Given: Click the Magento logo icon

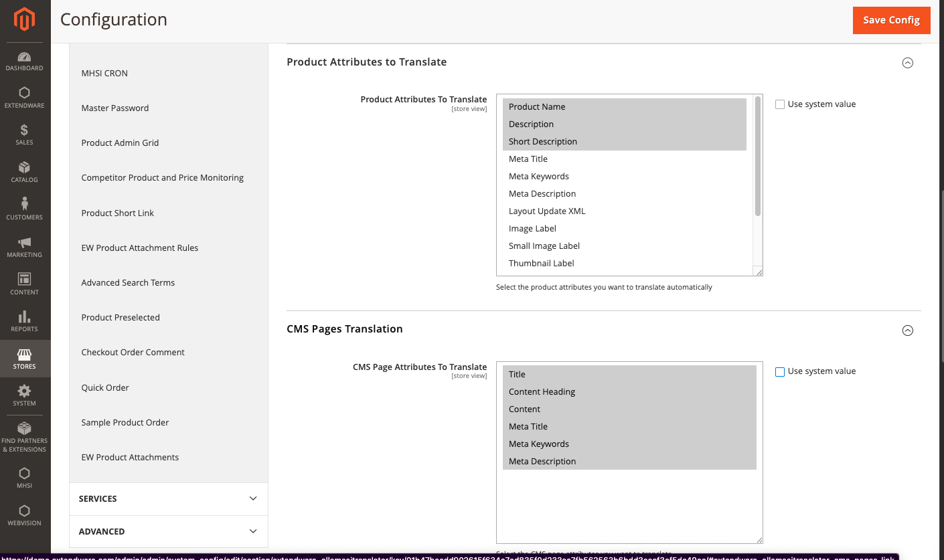Looking at the screenshot, I should coord(25,20).
